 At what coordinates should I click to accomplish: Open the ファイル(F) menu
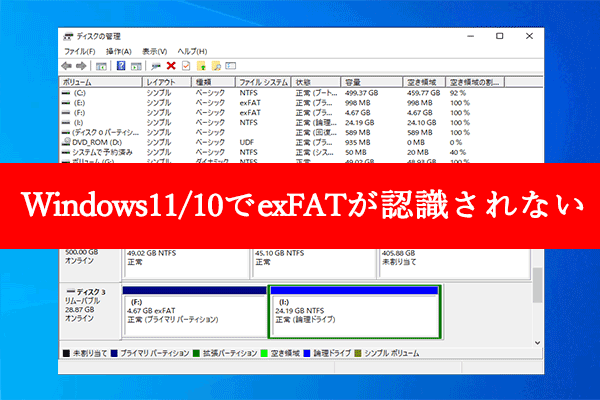80,51
